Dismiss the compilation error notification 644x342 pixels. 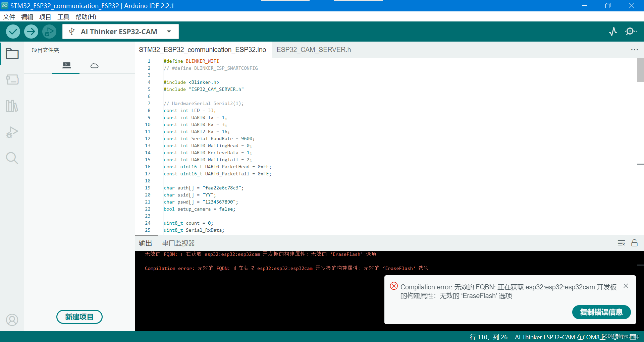(626, 286)
